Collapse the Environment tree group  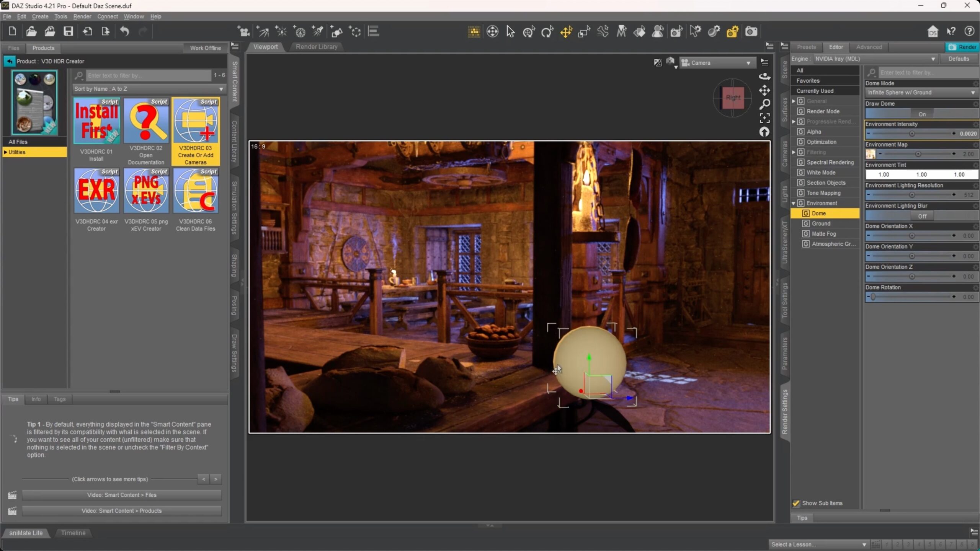pos(794,203)
